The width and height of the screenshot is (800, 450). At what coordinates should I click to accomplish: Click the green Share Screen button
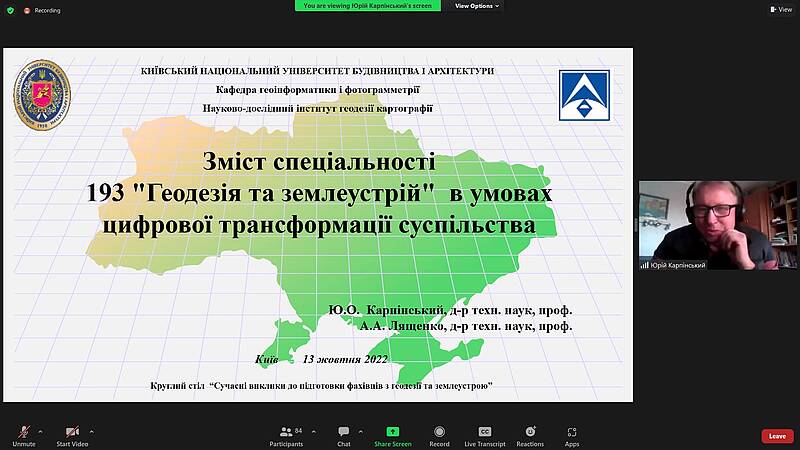pos(393,436)
